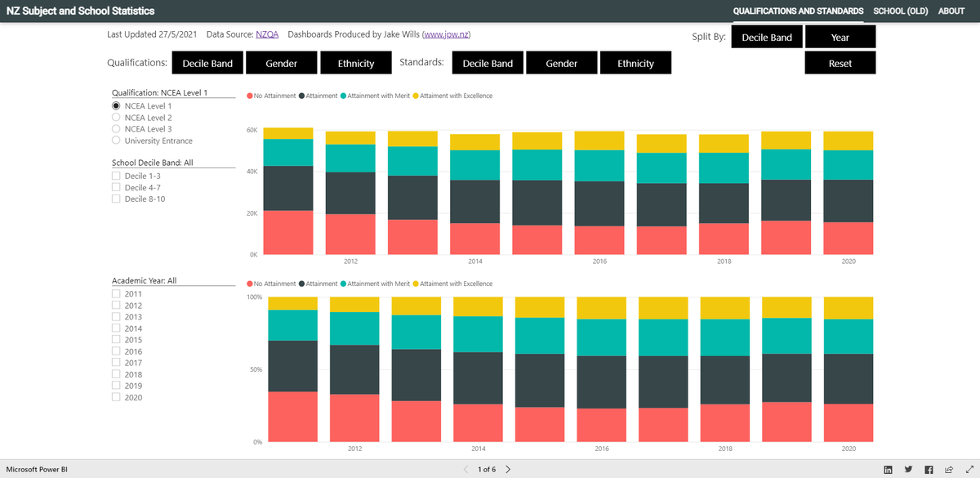
Task: Split by Decile Band button
Action: [767, 37]
